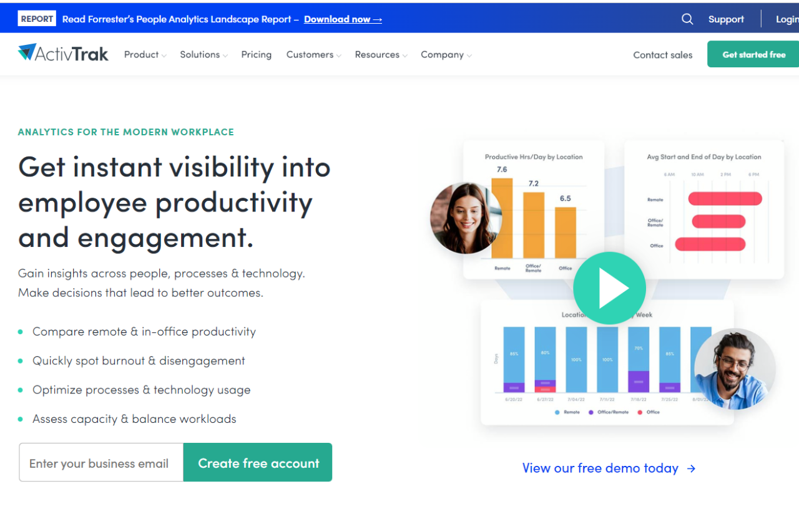Expand the Product dropdown menu

point(145,55)
